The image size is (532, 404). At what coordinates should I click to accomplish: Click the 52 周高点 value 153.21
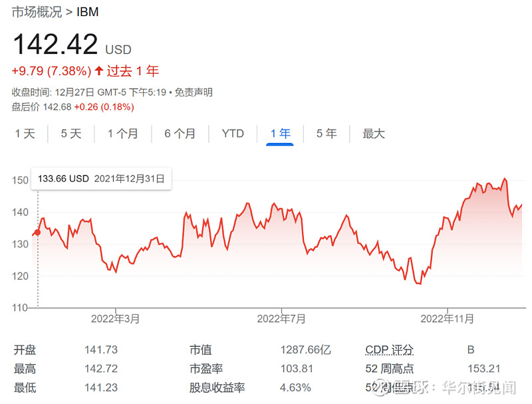484,368
